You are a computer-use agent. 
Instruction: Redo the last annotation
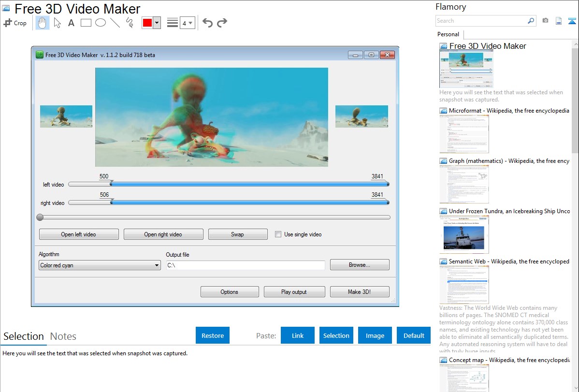[222, 23]
